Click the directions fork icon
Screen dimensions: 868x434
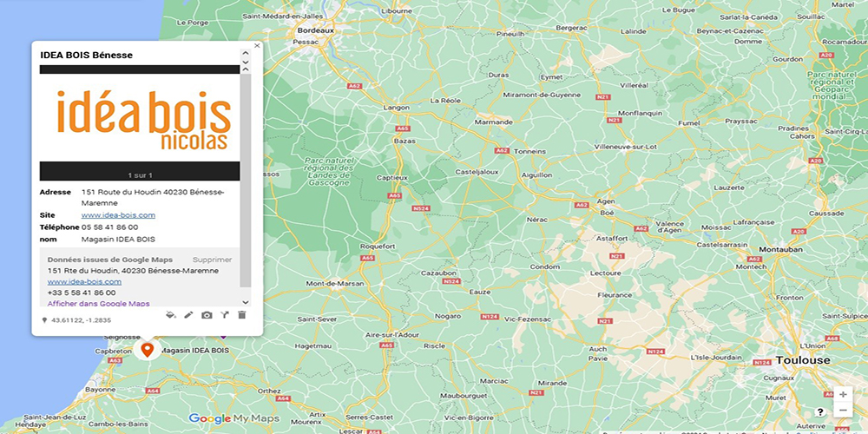coord(224,315)
